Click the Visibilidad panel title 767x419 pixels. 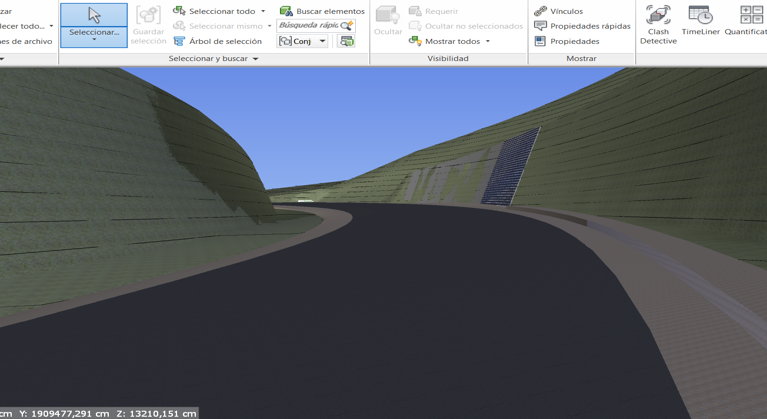point(448,59)
